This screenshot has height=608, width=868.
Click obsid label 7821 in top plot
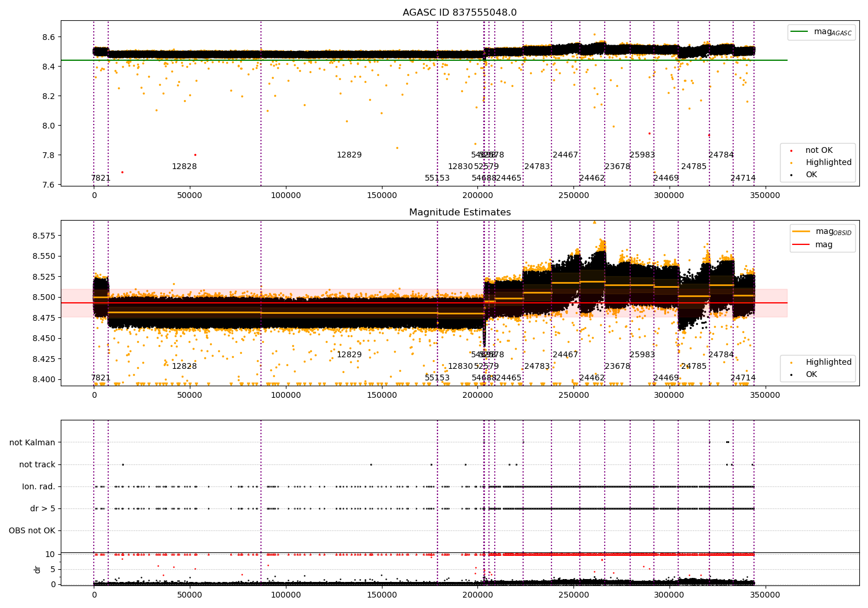click(x=101, y=178)
